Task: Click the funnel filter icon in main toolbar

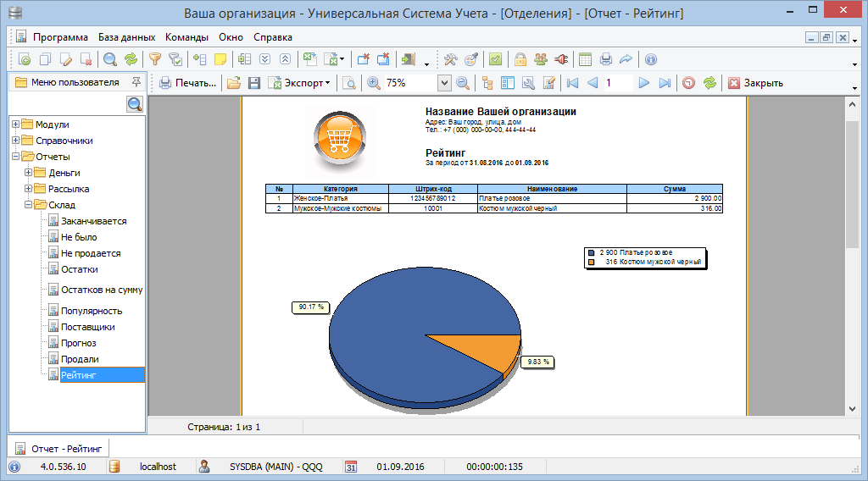Action: click(x=155, y=59)
